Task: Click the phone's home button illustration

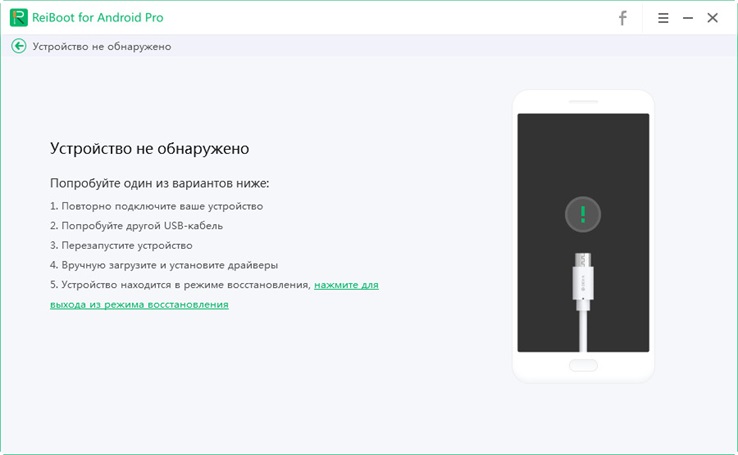Action: (583, 365)
